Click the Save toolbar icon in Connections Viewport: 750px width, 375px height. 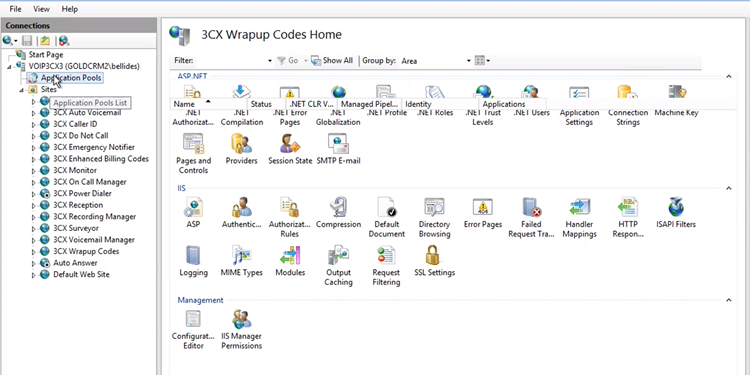point(27,41)
